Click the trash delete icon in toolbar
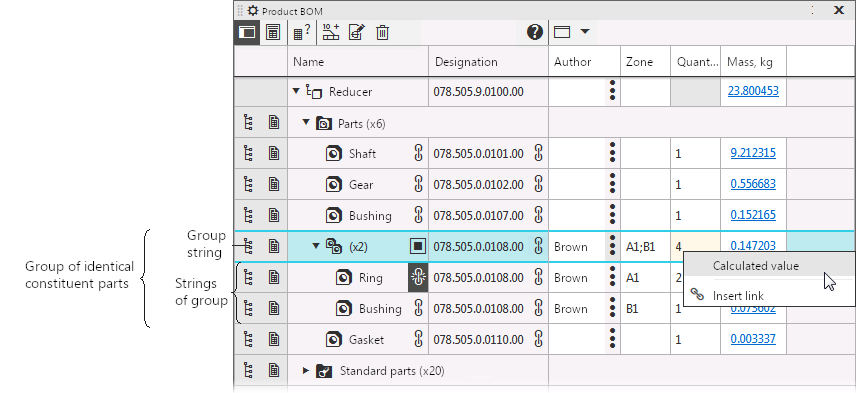 382,33
